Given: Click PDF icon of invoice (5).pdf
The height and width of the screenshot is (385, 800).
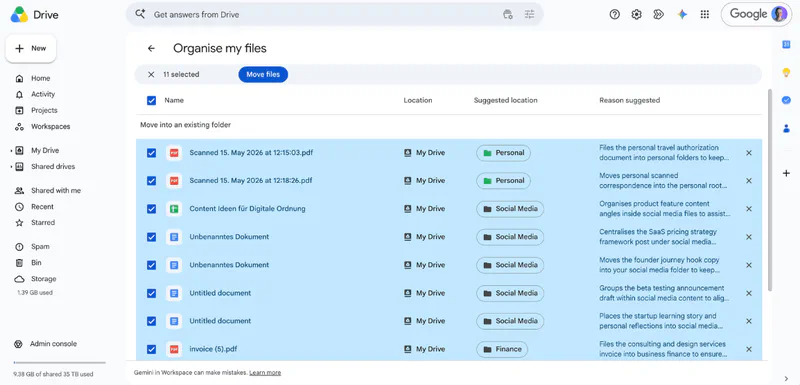Looking at the screenshot, I should [x=174, y=349].
